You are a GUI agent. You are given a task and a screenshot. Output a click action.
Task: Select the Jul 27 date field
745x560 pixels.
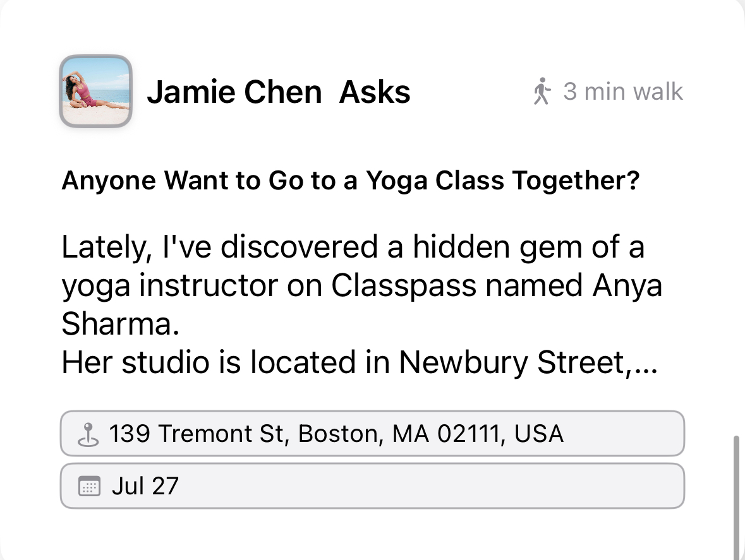click(372, 486)
